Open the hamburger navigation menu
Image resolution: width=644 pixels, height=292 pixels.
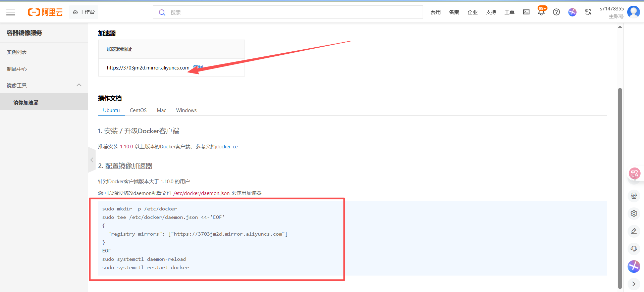11,12
